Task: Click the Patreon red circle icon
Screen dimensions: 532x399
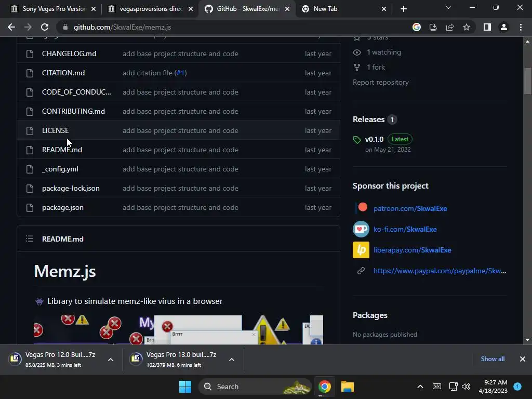Action: (x=362, y=207)
